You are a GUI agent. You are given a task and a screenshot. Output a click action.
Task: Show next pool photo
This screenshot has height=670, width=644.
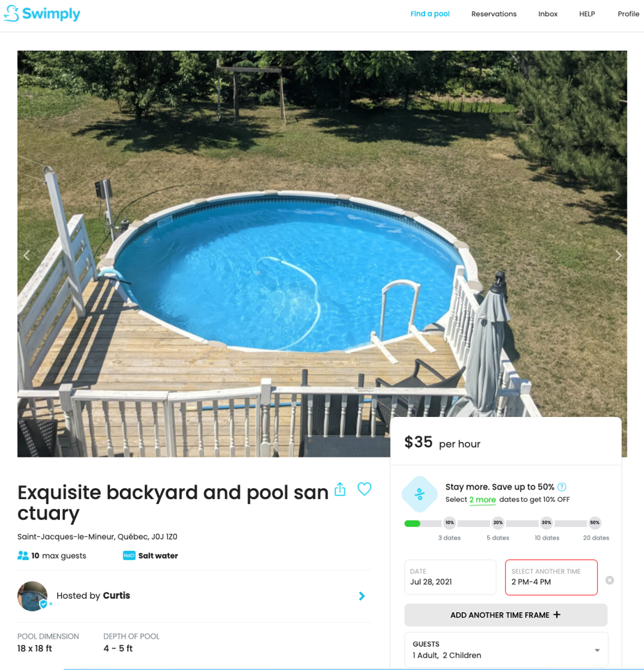(618, 256)
